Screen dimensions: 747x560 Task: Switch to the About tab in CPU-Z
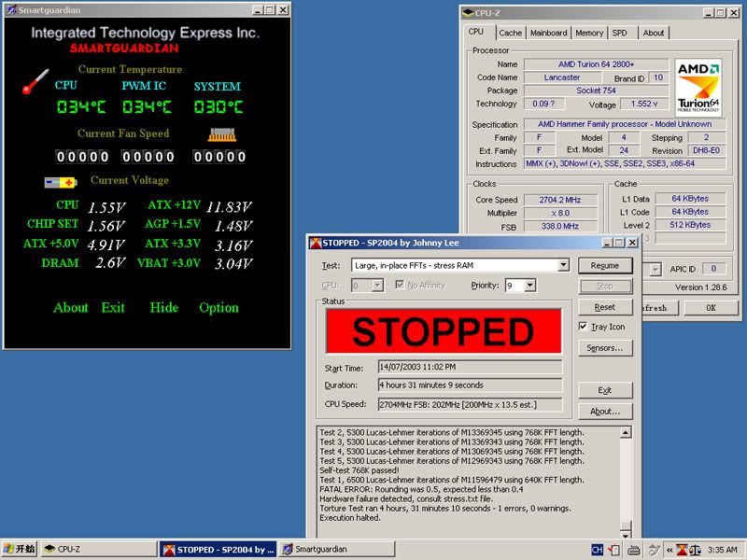coord(653,33)
